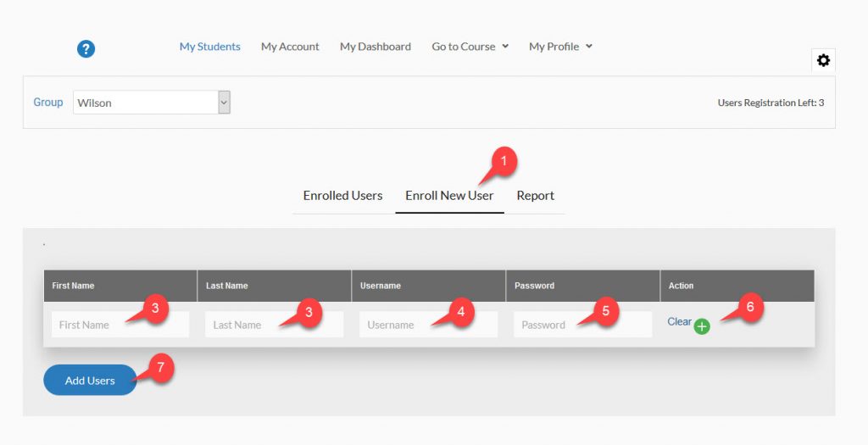Image resolution: width=868 pixels, height=445 pixels.
Task: Open the blue help question mark icon
Action: pos(86,48)
